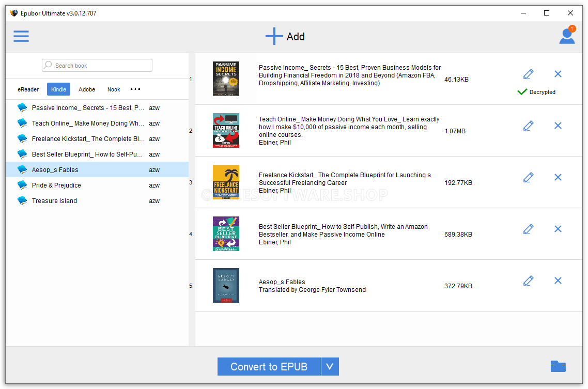Remove Passive Income Secrets from list

click(x=558, y=74)
